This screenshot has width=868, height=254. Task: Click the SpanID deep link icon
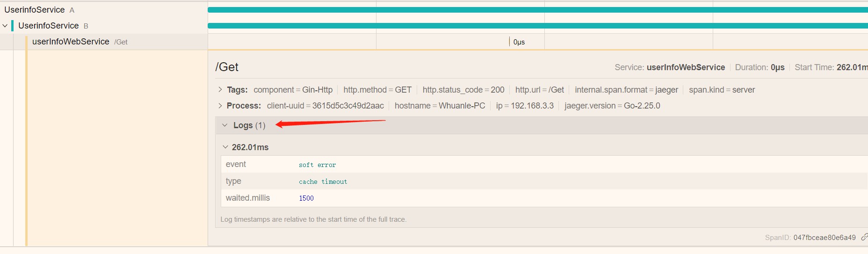pos(864,237)
